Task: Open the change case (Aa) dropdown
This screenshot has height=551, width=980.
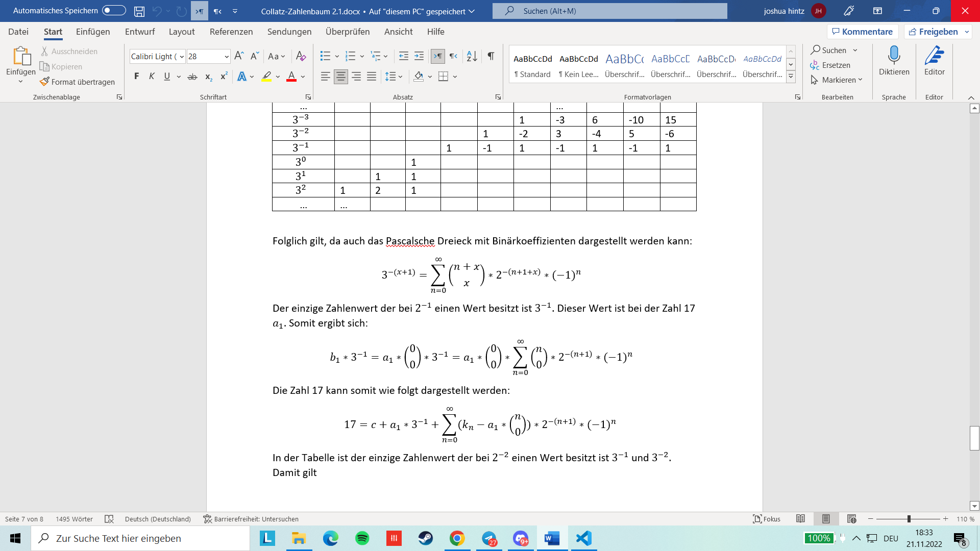Action: pos(277,56)
